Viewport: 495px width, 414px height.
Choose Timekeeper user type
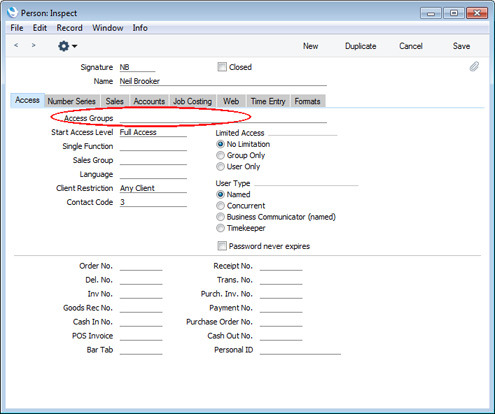tap(220, 228)
